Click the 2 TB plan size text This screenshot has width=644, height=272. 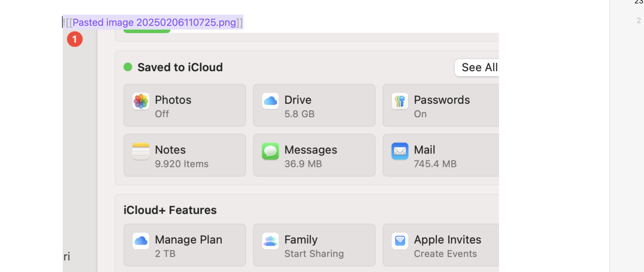click(165, 254)
